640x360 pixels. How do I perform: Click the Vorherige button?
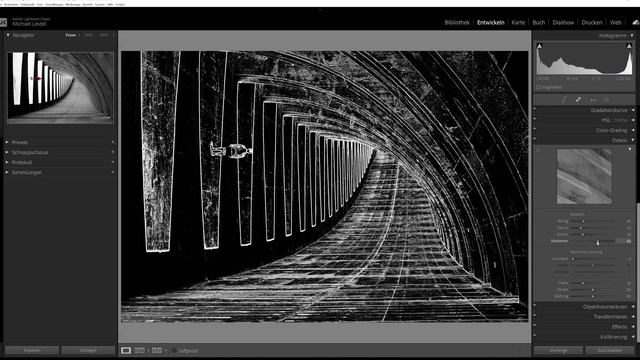(x=558, y=350)
